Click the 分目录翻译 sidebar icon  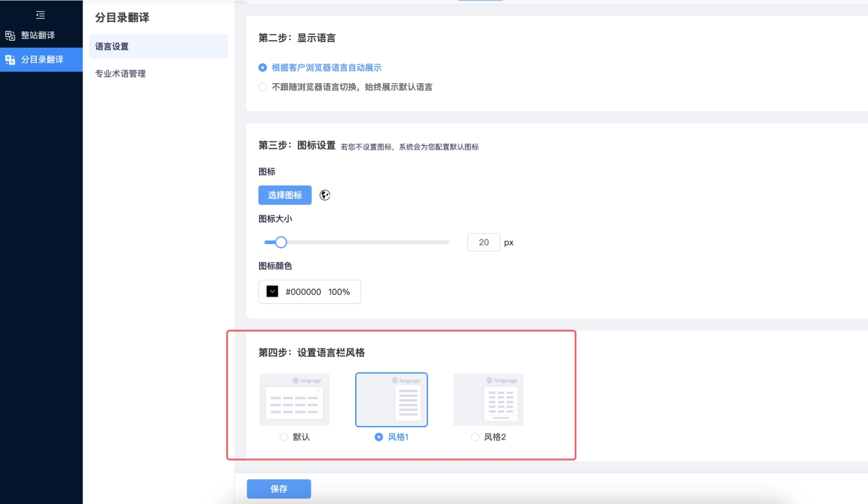[x=10, y=59]
